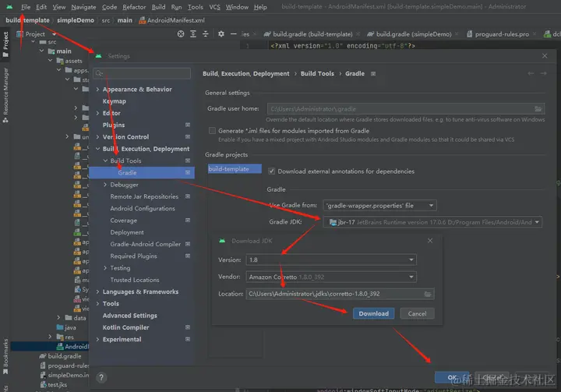561x392 pixels.
Task: Expand the Editor settings node
Action: (x=97, y=113)
